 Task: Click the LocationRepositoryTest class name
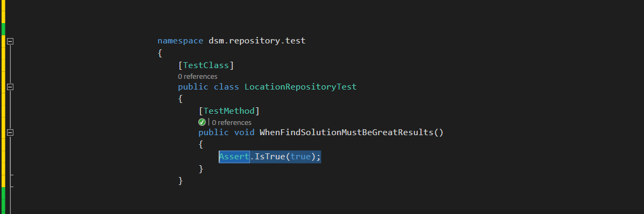(300, 87)
